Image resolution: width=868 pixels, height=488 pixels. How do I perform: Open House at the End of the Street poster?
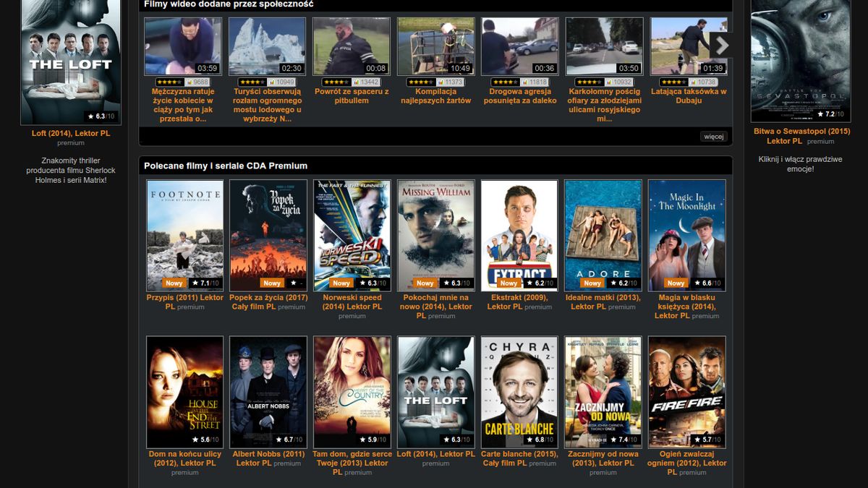pyautogui.click(x=184, y=392)
